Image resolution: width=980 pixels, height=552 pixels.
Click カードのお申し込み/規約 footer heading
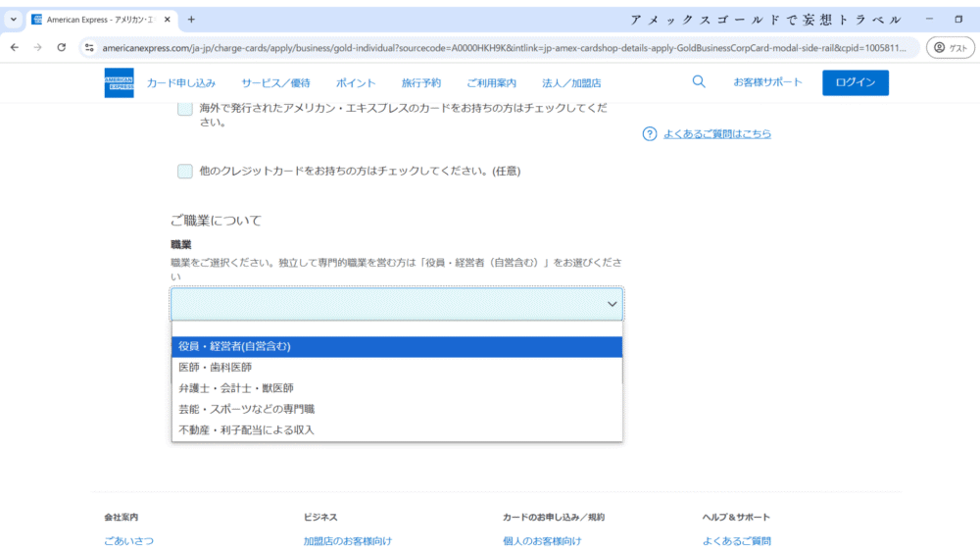click(x=554, y=517)
